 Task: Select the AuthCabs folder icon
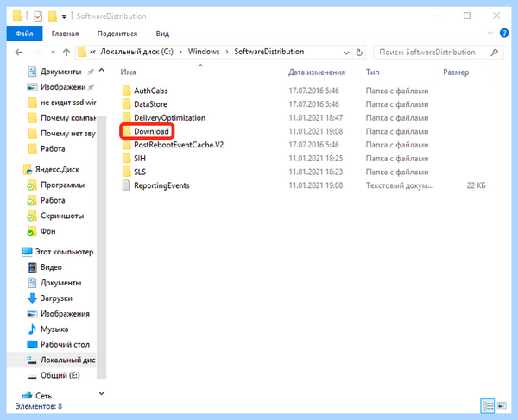126,91
